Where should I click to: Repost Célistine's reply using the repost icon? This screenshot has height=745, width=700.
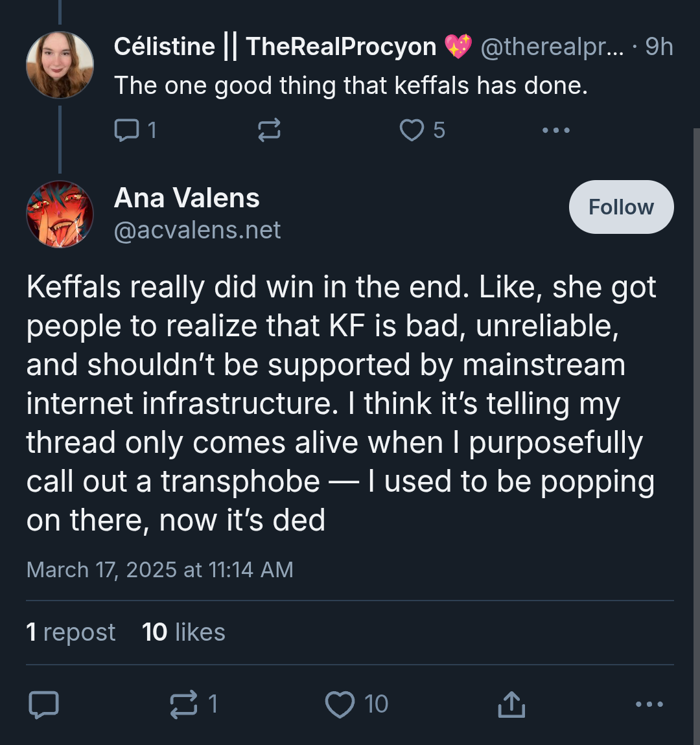tap(269, 130)
